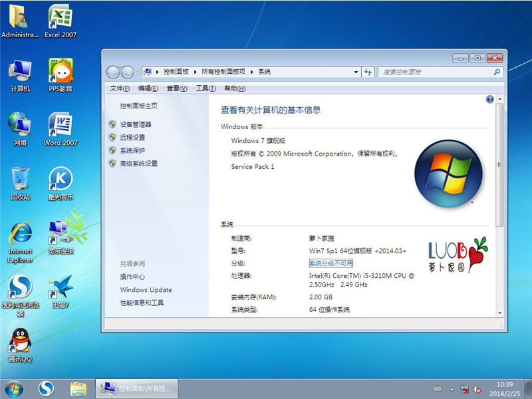Image resolution: width=532 pixels, height=399 pixels.
Task: Launch 腾讯QQ desktop shortcut
Action: 20,345
